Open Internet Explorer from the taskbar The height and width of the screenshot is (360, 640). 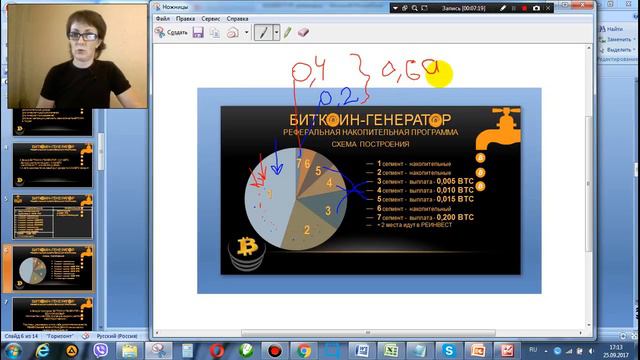click(x=42, y=351)
